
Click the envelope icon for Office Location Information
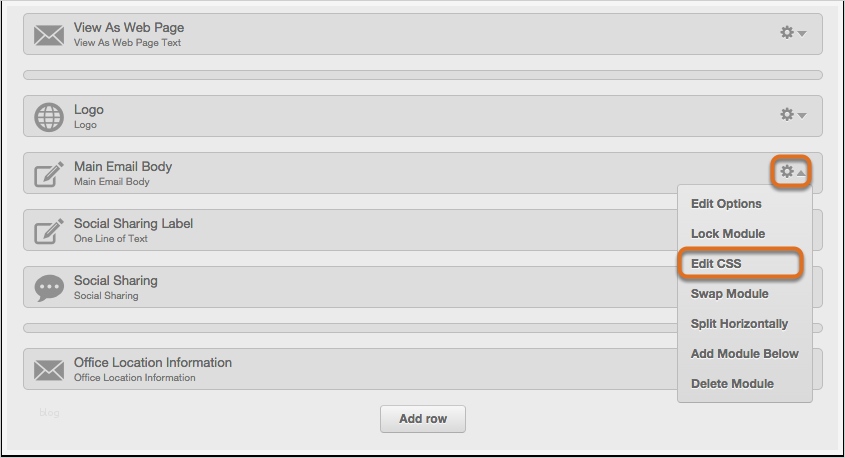[49, 370]
